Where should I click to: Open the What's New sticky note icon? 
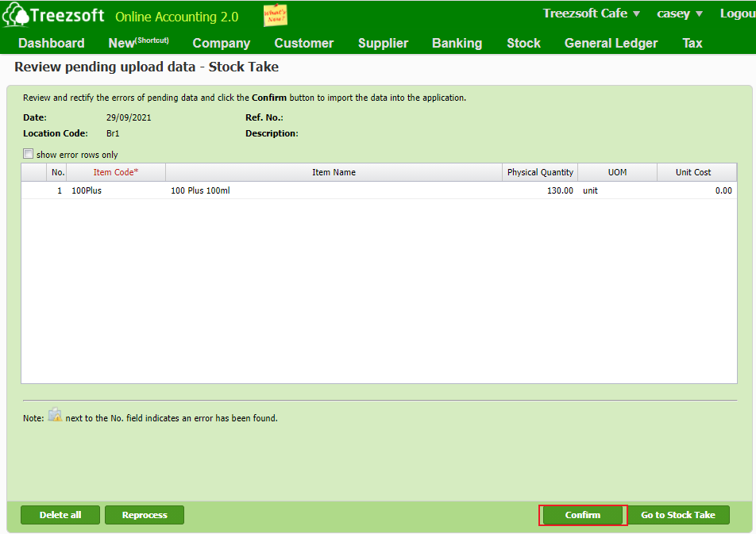pos(275,16)
